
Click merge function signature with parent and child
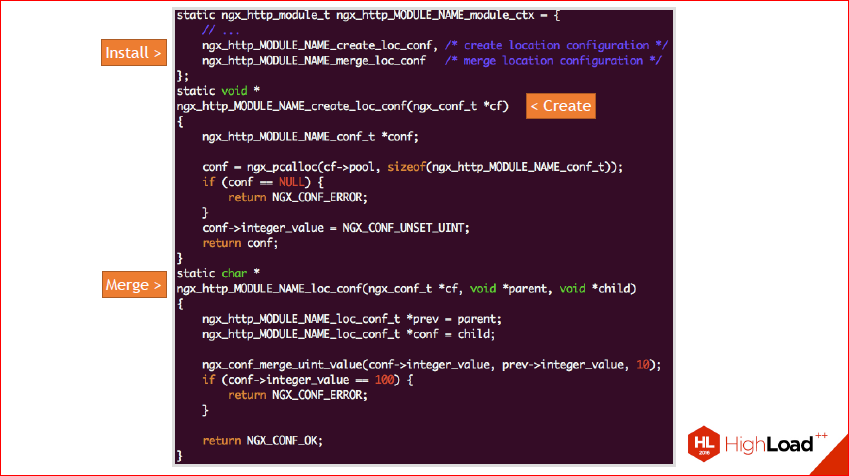(406, 289)
